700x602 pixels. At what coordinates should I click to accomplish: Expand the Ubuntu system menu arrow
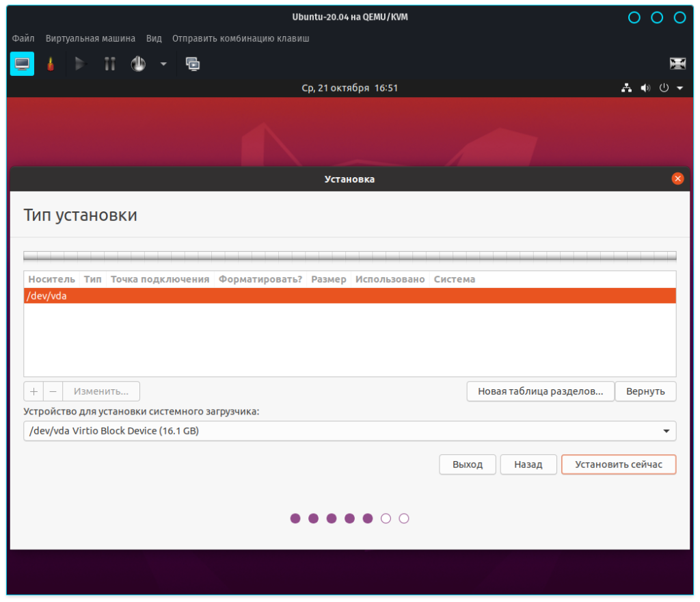pyautogui.click(x=679, y=88)
